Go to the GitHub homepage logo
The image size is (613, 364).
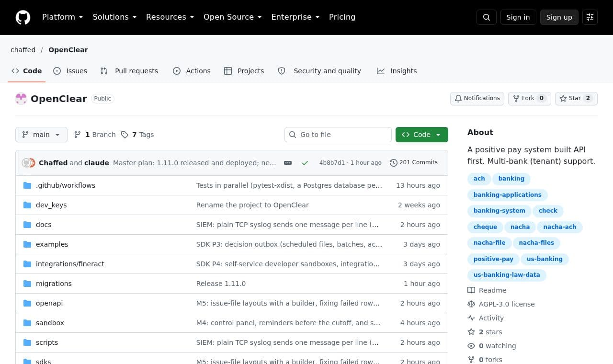23,17
